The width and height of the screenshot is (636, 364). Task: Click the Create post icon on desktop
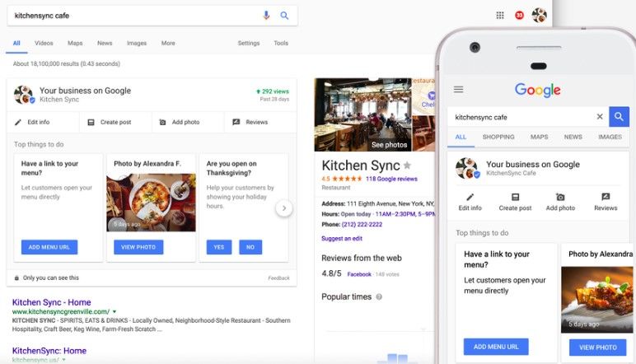(91, 122)
